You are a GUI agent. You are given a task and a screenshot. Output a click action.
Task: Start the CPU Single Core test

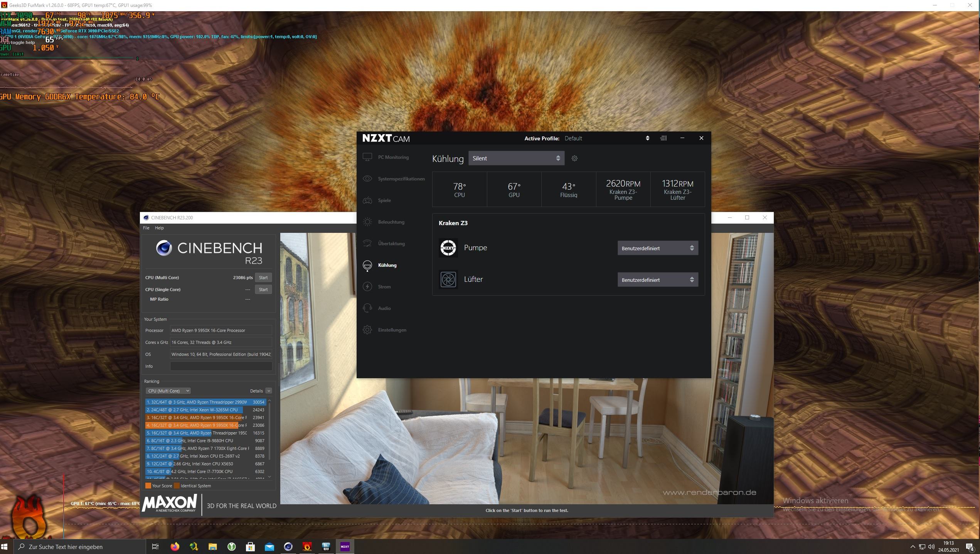(263, 290)
